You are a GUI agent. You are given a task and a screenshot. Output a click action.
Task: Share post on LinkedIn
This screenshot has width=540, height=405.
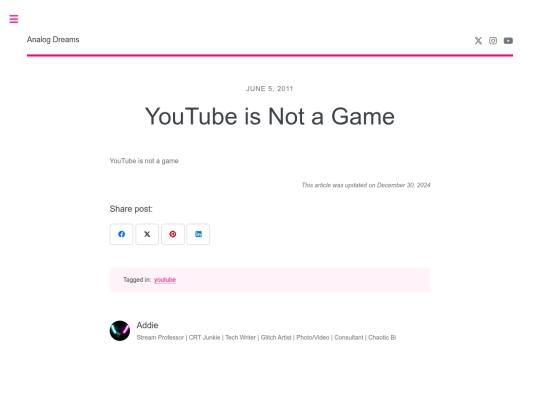(x=198, y=234)
